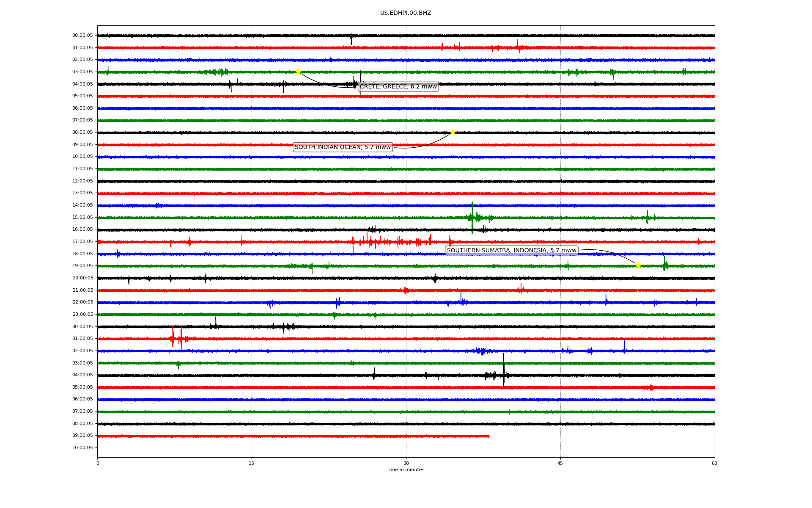Click the 19:00:05 row time label
The height and width of the screenshot is (508, 812).
coord(82,266)
